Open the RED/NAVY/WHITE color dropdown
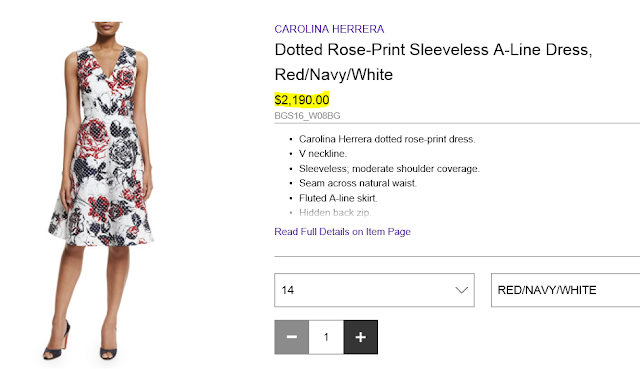 point(565,290)
